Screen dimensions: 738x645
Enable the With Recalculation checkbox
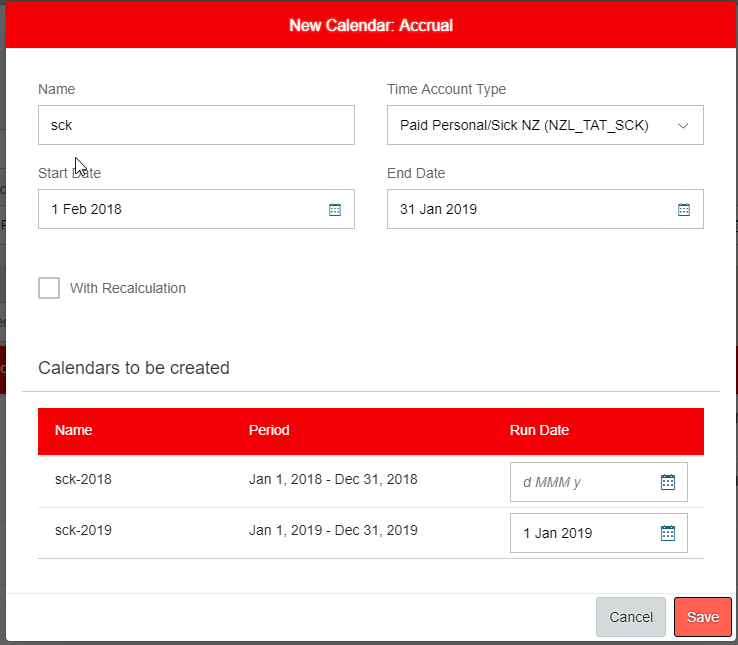(49, 288)
